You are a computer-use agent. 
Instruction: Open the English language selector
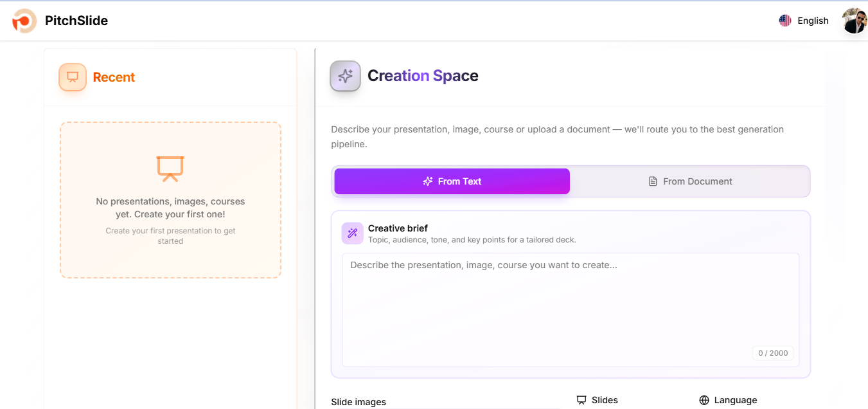point(804,21)
